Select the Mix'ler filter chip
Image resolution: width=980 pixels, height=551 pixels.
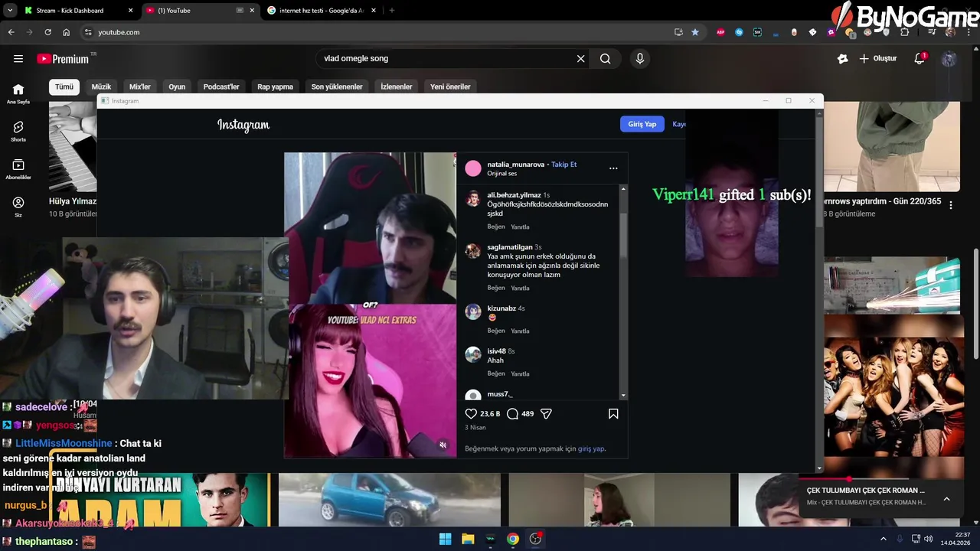(140, 86)
